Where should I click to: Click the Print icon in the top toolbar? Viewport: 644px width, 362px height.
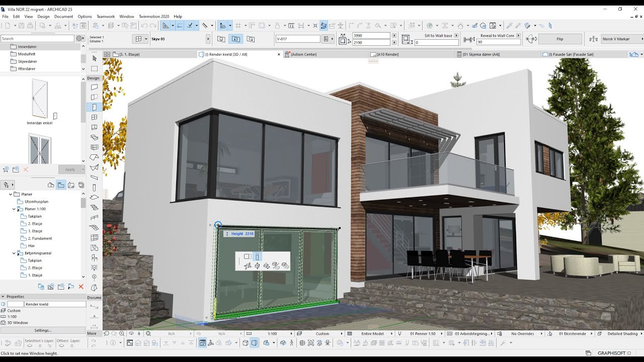tap(30, 26)
